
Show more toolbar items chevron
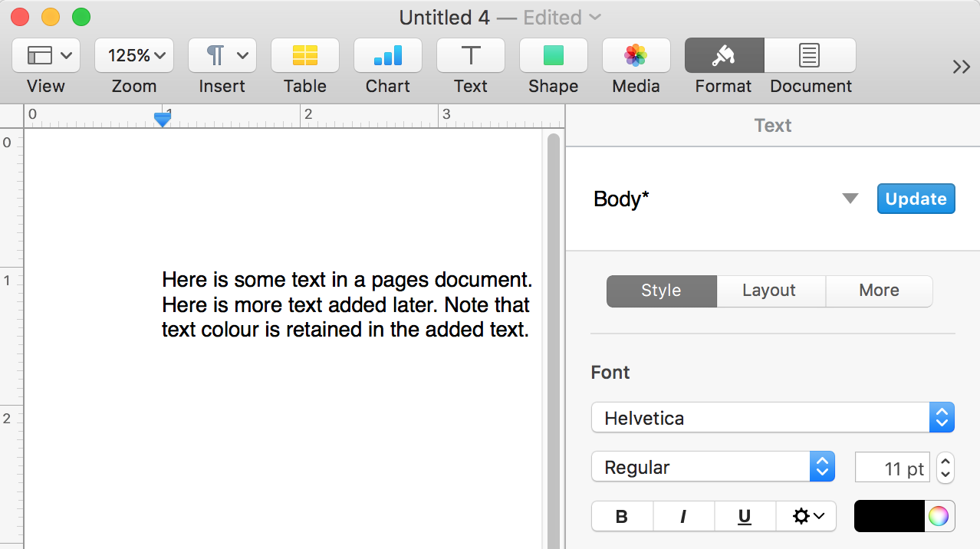point(962,67)
